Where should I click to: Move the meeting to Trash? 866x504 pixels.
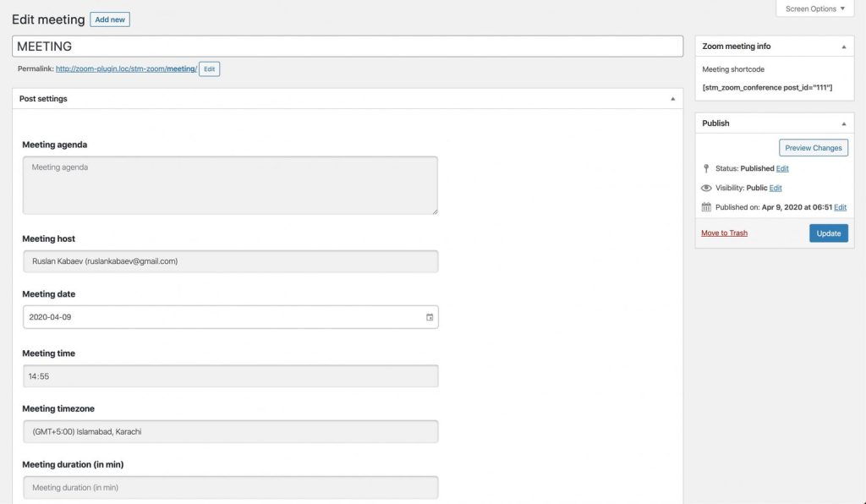[x=724, y=233]
